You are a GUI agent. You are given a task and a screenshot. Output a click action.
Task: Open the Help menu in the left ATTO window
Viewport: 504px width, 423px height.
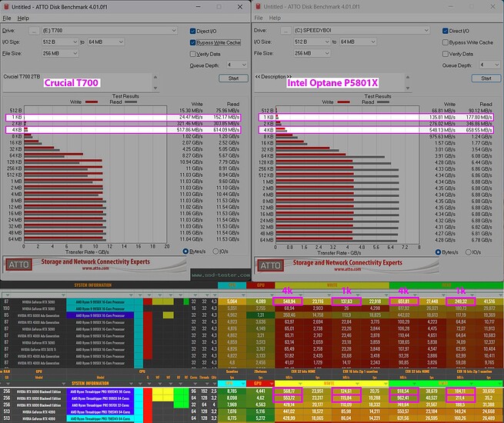click(x=23, y=18)
